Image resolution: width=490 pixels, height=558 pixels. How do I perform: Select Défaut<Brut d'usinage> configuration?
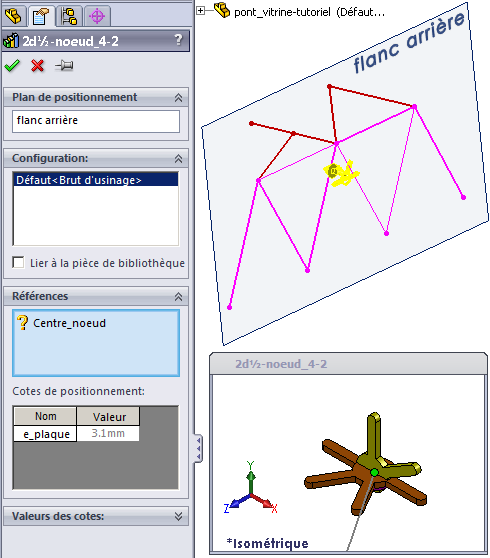pyautogui.click(x=95, y=180)
